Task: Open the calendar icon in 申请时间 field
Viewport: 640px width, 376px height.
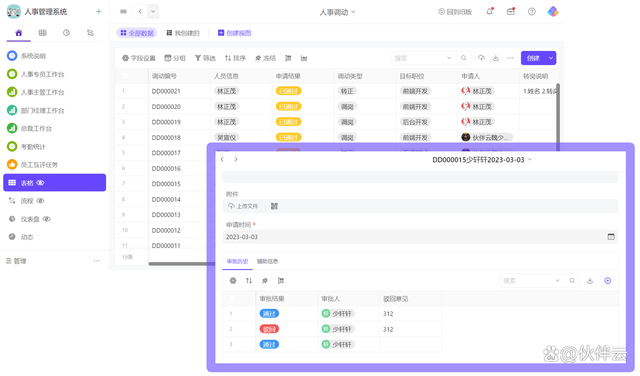Action: [x=611, y=237]
